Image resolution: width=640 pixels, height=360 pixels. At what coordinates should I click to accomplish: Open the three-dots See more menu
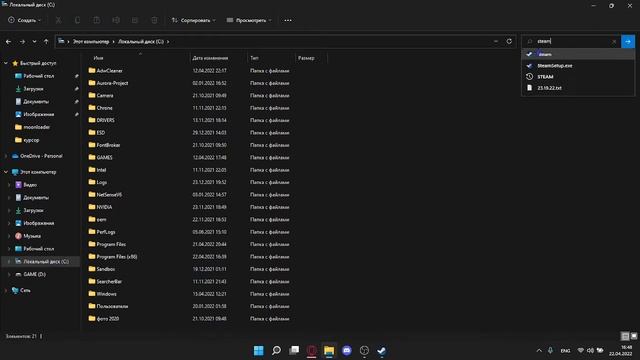pos(288,20)
